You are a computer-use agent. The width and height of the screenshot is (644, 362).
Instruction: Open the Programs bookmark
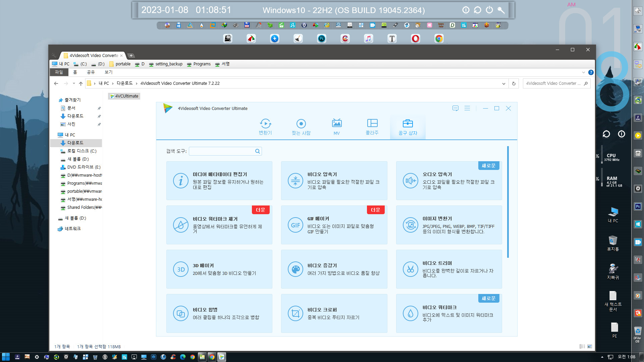[x=199, y=64]
